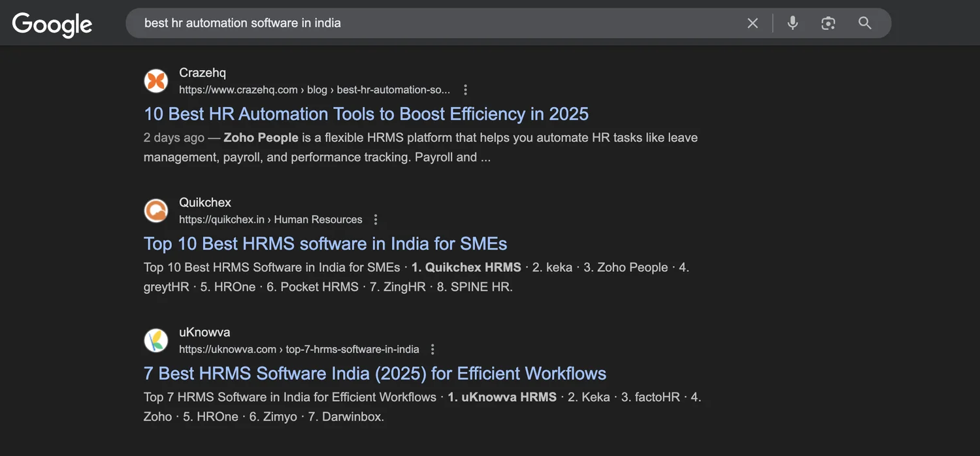
Task: Click the uKnowva favicon
Action: [x=156, y=340]
